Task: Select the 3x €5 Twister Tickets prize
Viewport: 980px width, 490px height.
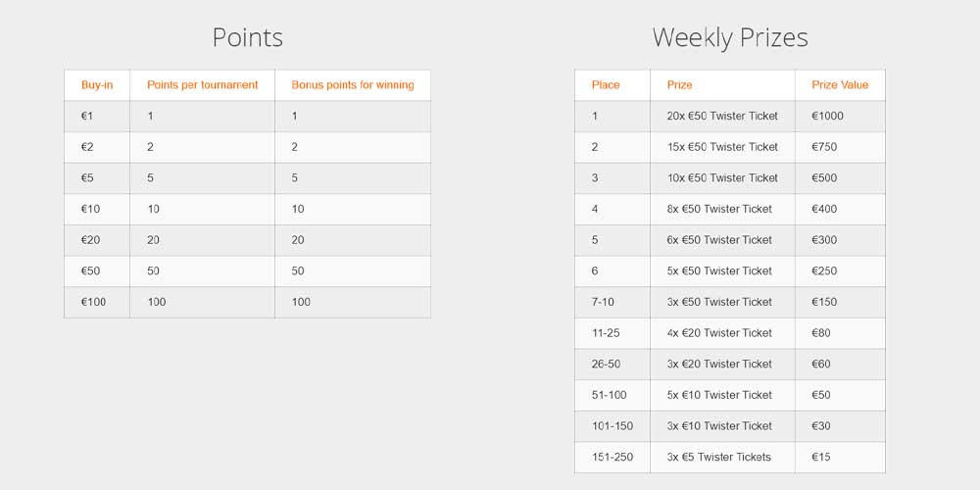Action: point(718,457)
